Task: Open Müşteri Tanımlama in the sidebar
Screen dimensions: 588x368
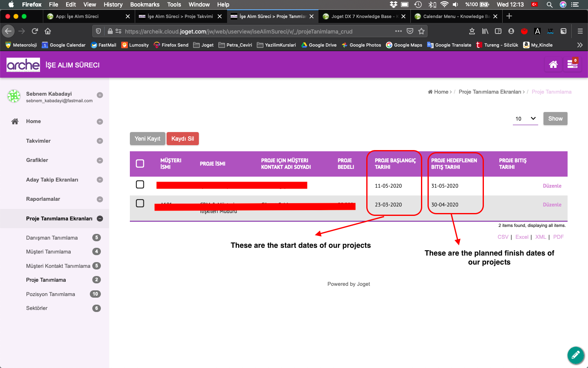Action: (49, 251)
